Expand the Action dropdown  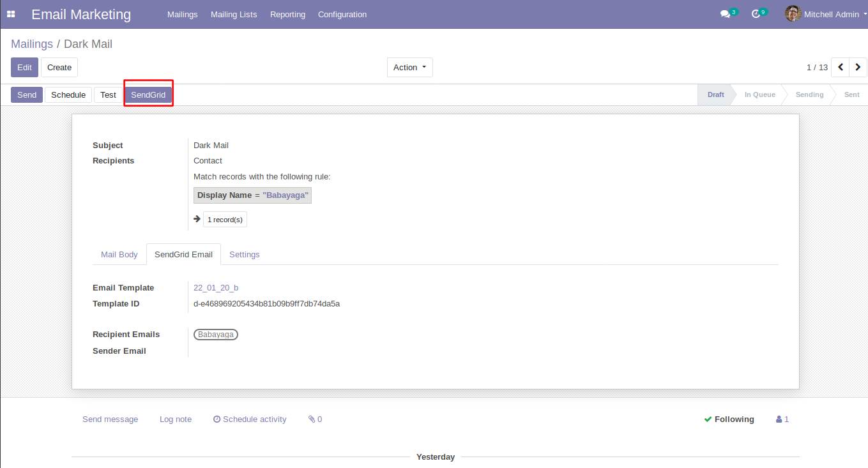tap(410, 68)
